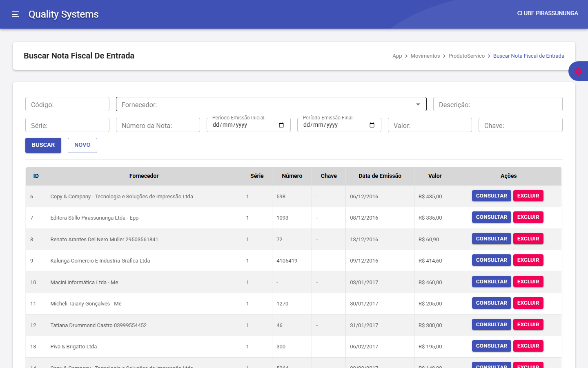Viewport: 588px width, 368px height.
Task: Select the Número da Nota field
Action: click(x=158, y=125)
